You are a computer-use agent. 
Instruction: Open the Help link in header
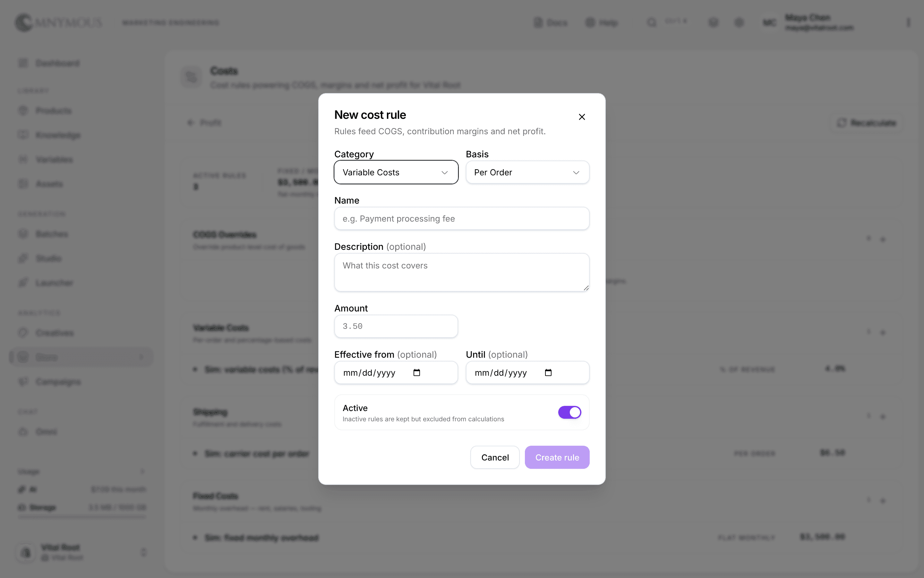pyautogui.click(x=602, y=22)
